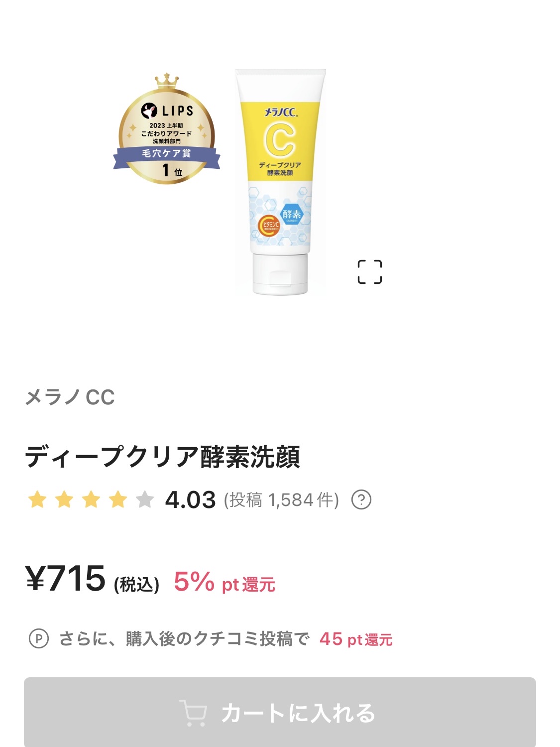This screenshot has width=560, height=747.
Task: Tap the ディープクリア酵素洗顔 product title
Action: pyautogui.click(x=163, y=457)
